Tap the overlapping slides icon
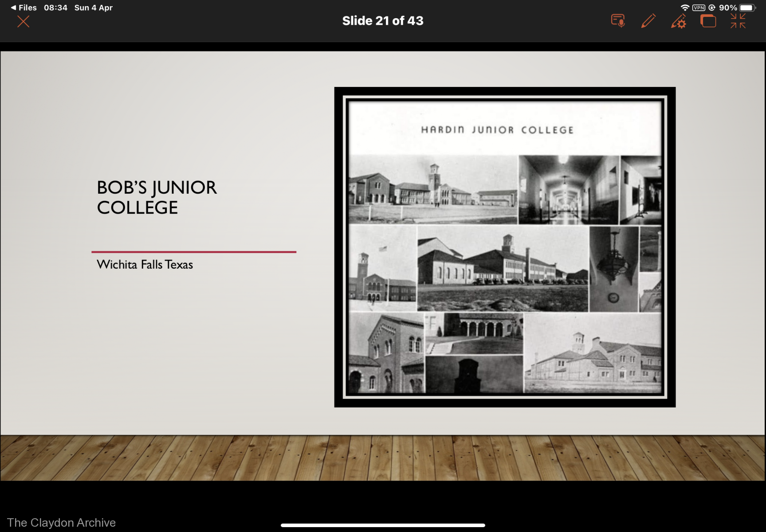 [708, 21]
